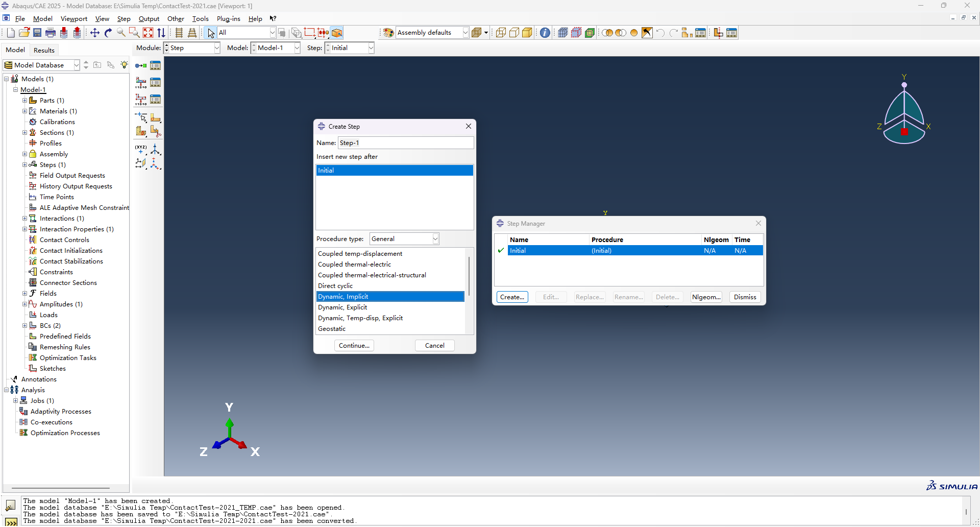Open the Plug-ins menu
This screenshot has height=527, width=980.
coord(228,19)
